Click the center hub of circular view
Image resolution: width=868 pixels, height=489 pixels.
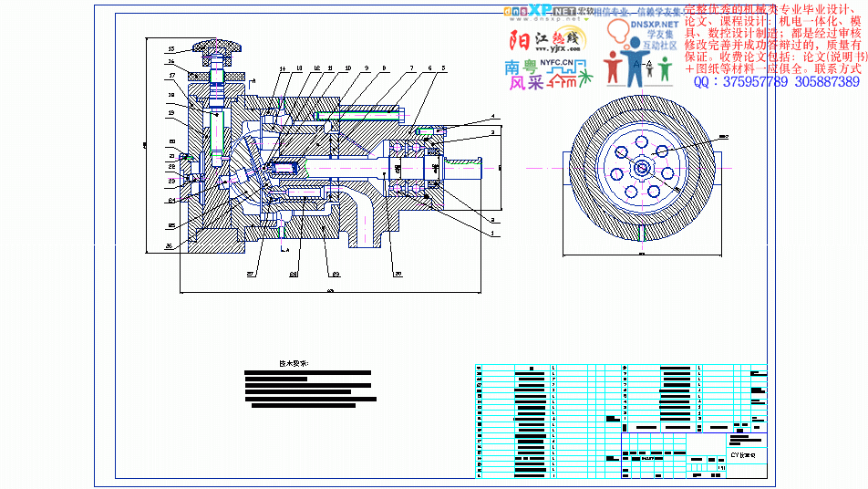click(x=642, y=168)
